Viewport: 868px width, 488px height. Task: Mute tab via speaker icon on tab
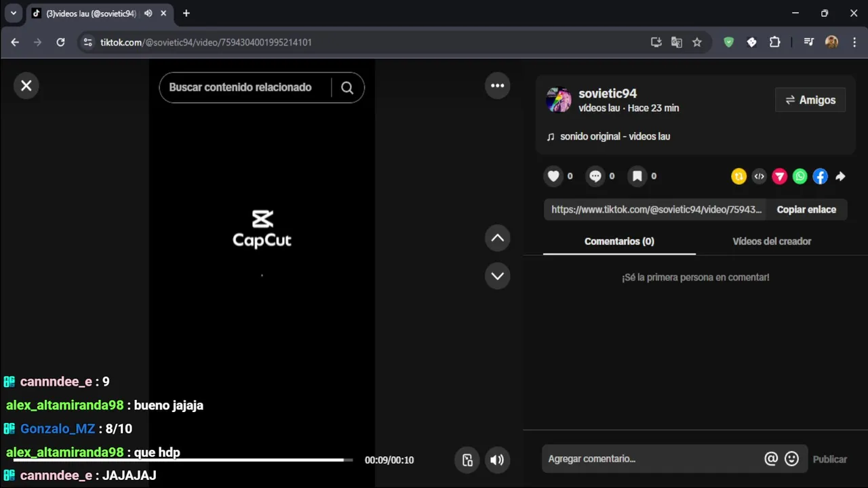point(148,14)
